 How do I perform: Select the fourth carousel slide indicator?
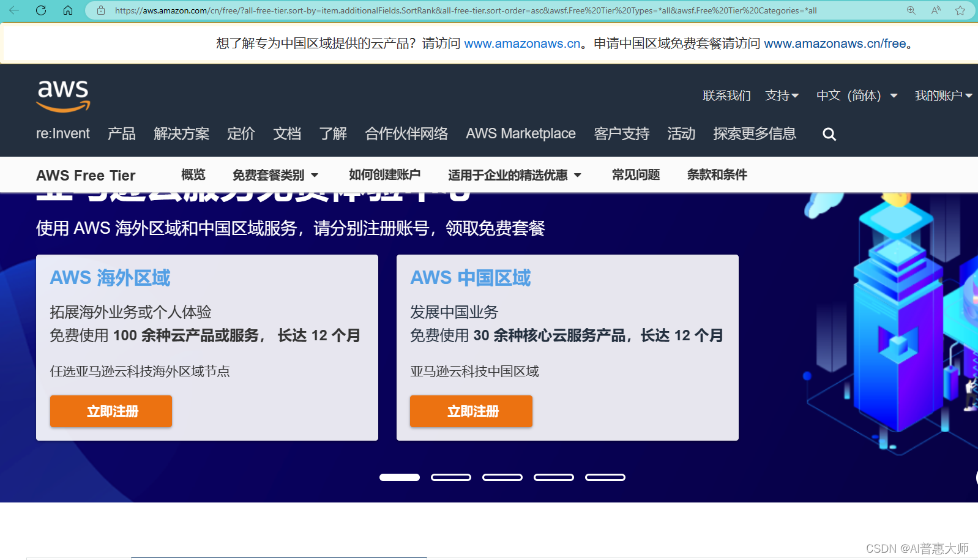[x=554, y=477]
